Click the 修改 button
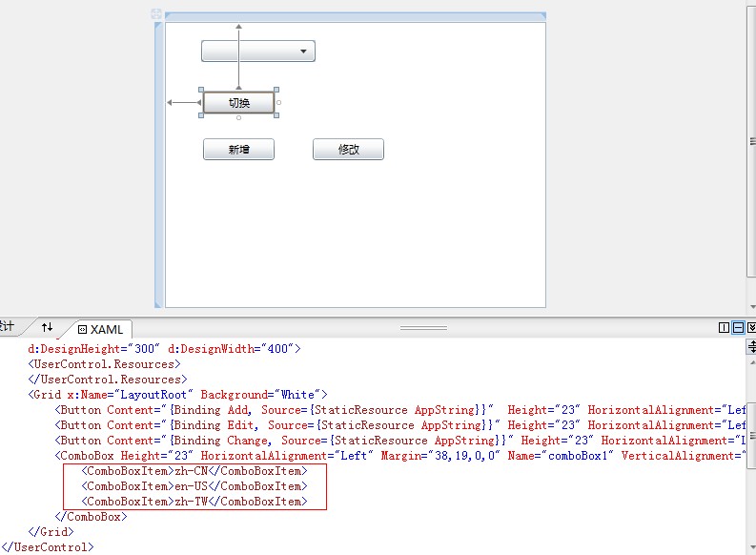This screenshot has height=555, width=756. point(348,150)
